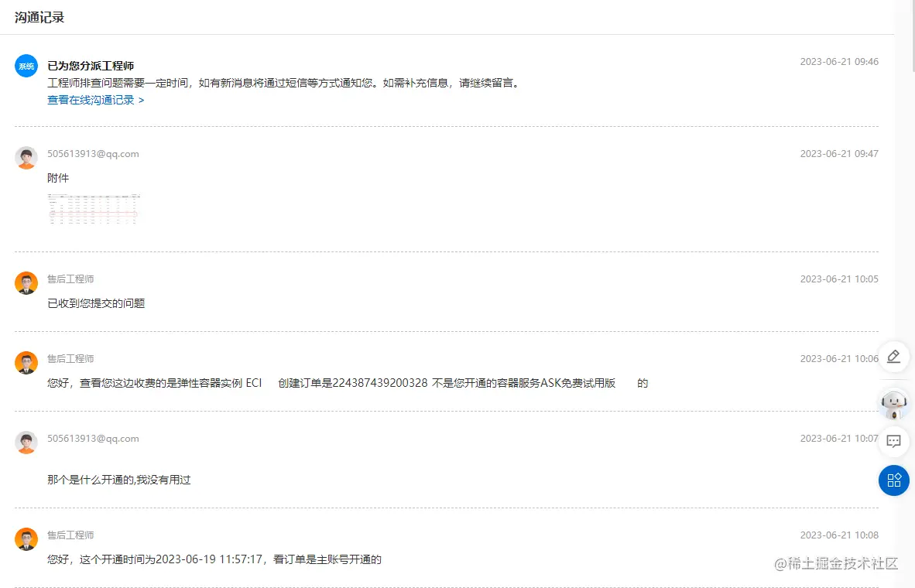Click the blue grid apps floating button
Viewport: 915px width, 588px height.
tap(894, 480)
